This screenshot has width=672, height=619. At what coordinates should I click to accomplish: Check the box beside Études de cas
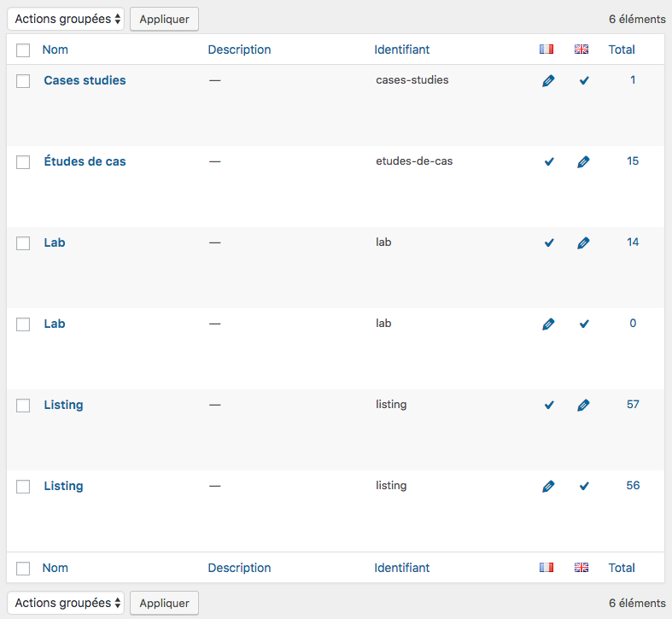(x=23, y=162)
